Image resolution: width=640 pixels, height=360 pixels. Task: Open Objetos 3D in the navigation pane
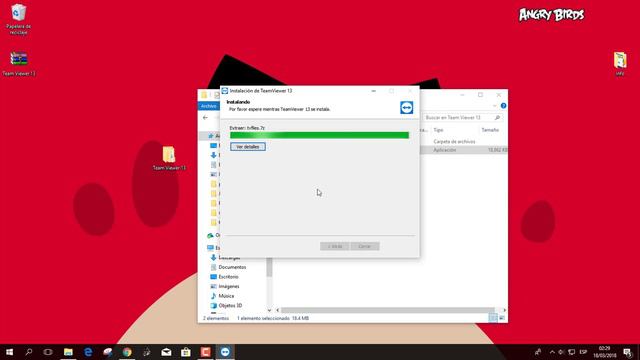pyautogui.click(x=230, y=305)
